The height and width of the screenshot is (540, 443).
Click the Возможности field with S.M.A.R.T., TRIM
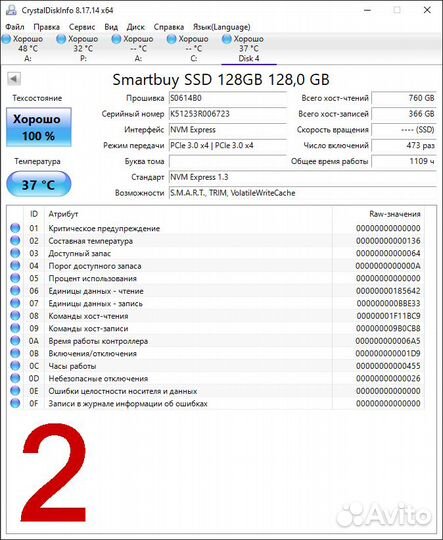(302, 193)
